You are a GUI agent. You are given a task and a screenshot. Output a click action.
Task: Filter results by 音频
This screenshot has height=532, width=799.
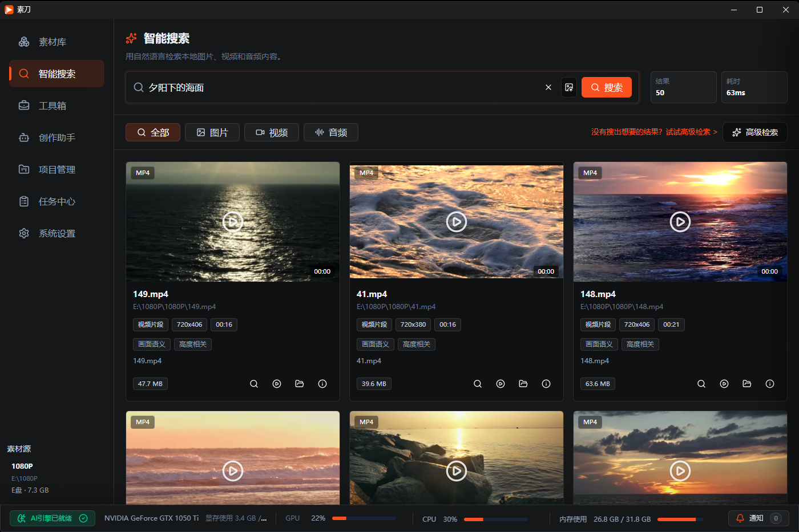[x=331, y=132]
